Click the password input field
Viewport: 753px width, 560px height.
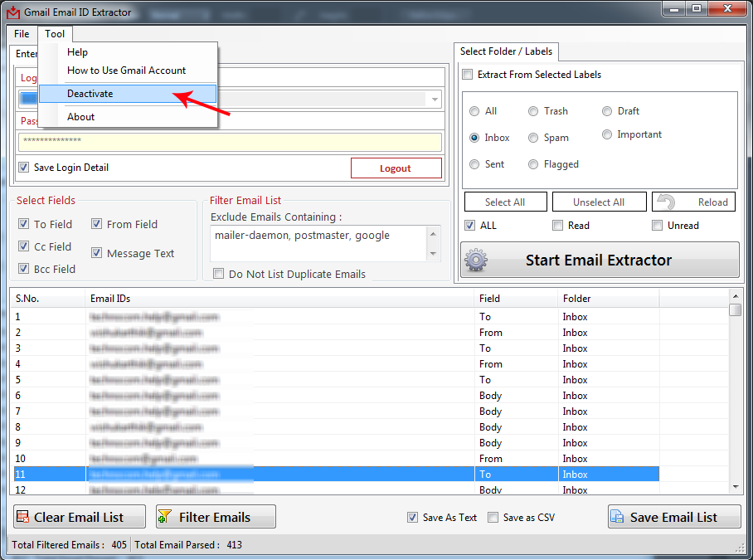(x=230, y=142)
